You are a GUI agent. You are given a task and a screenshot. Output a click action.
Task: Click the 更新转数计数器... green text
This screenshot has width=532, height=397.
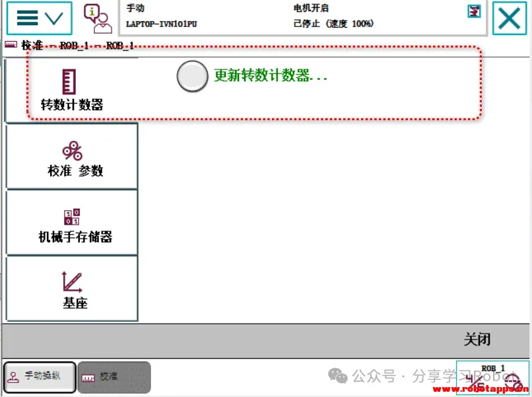(271, 75)
